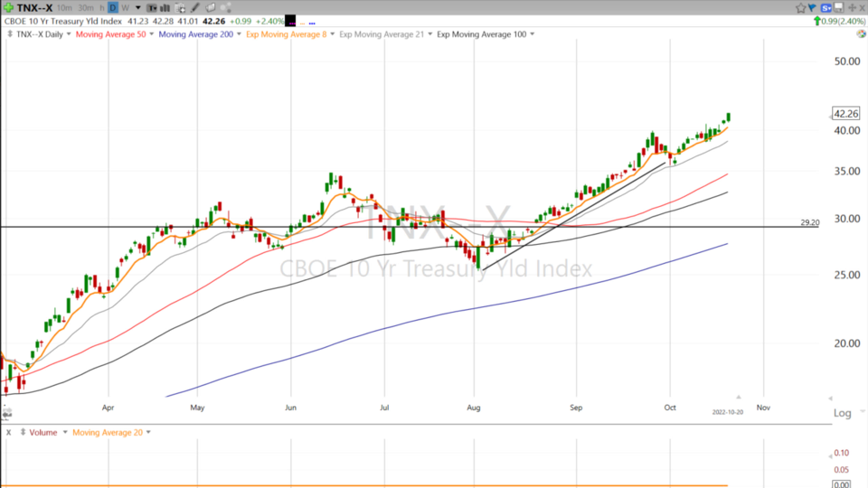Click the Moving Average 200 label
Image resolution: width=868 pixels, height=488 pixels.
(195, 34)
